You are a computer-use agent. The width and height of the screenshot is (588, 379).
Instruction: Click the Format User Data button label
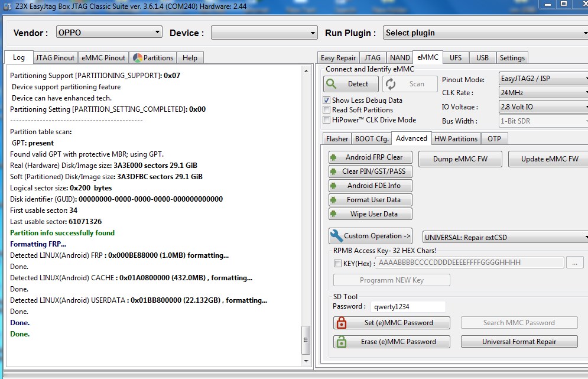click(x=373, y=200)
